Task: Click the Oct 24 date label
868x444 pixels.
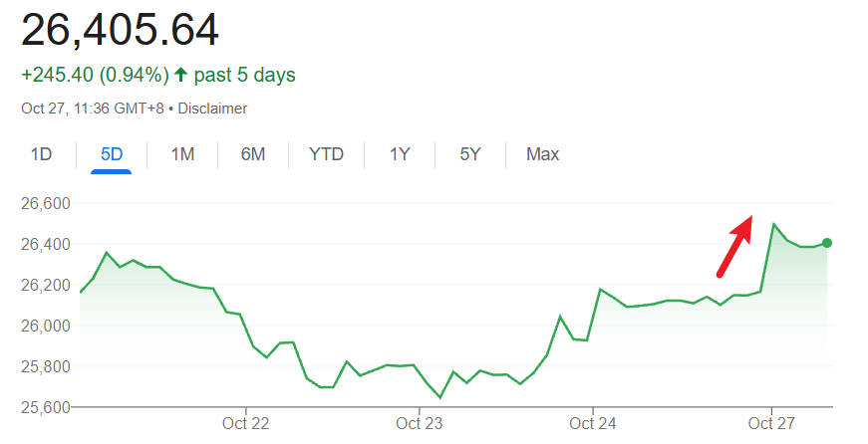Action: point(593,422)
